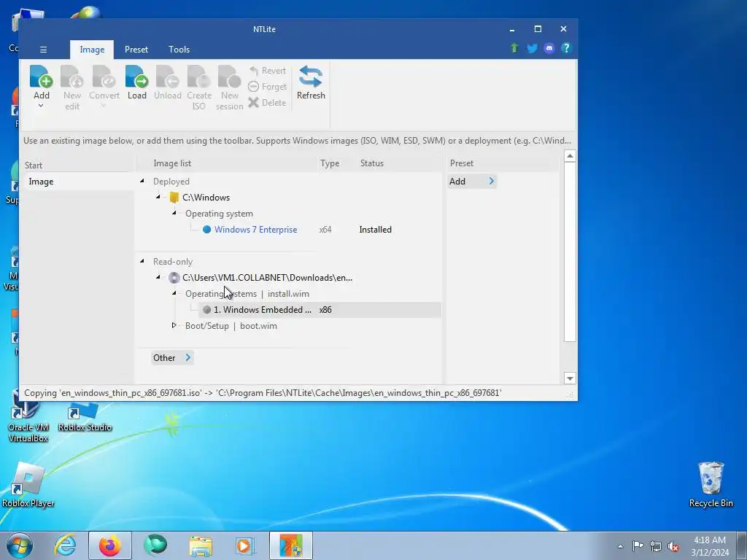Click the Type column header
Viewport: 747px width, 560px height.
pyautogui.click(x=330, y=163)
